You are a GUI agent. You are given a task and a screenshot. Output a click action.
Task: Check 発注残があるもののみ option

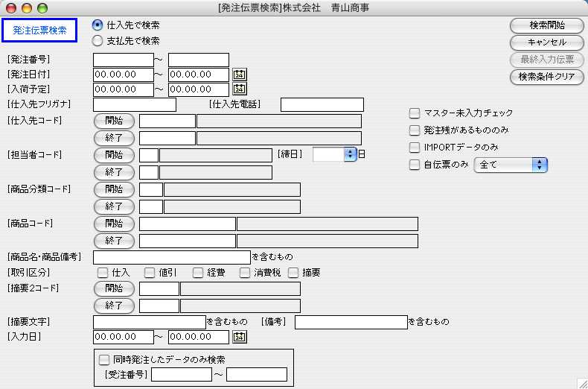tap(415, 130)
